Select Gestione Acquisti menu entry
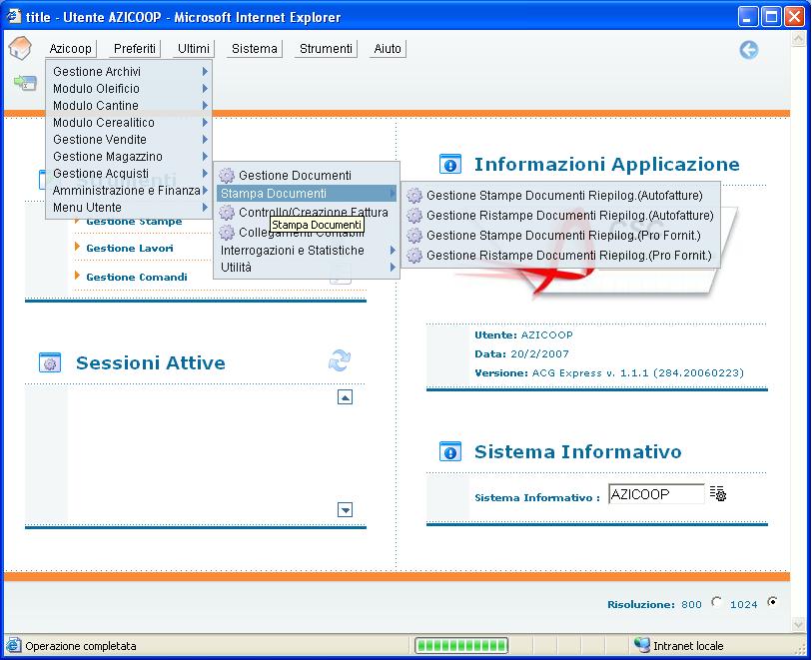This screenshot has height=660, width=812. (129, 174)
